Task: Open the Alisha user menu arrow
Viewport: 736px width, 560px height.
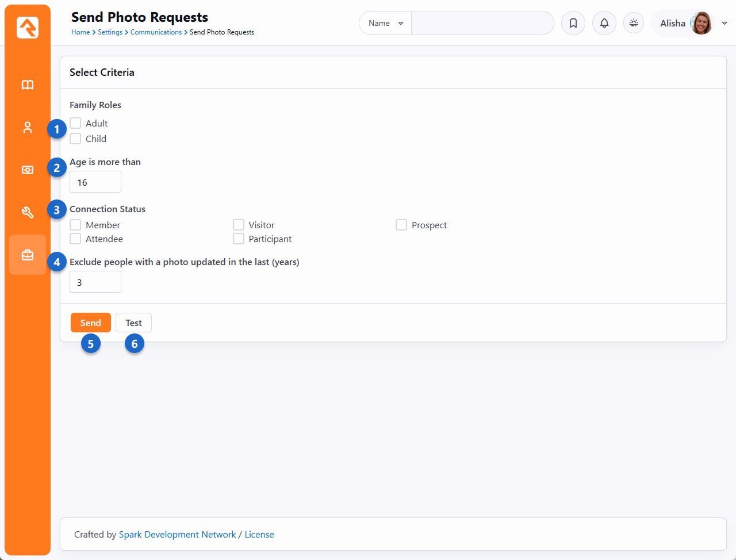Action: [x=724, y=24]
